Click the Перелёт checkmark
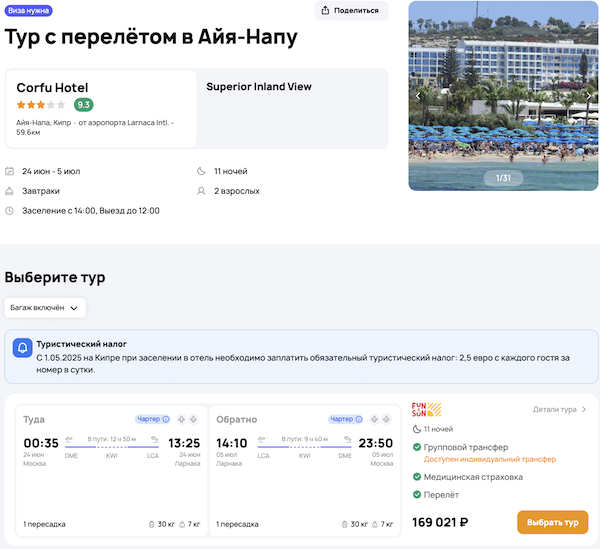Image resolution: width=600 pixels, height=549 pixels. 417,496
